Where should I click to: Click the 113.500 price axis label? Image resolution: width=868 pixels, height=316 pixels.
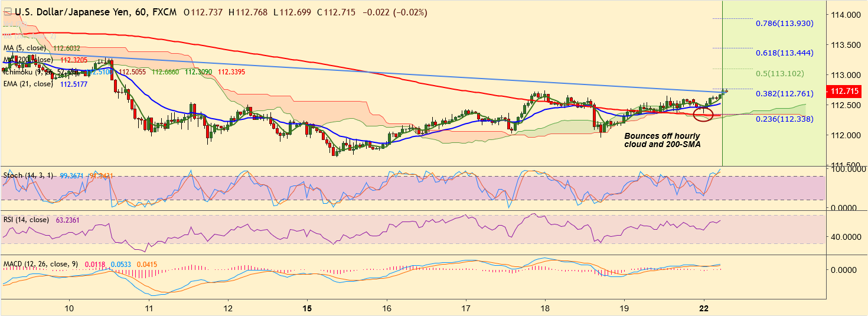click(847, 45)
